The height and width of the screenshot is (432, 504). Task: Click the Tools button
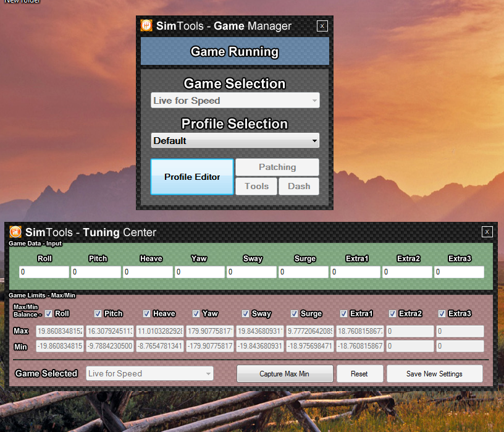point(256,186)
